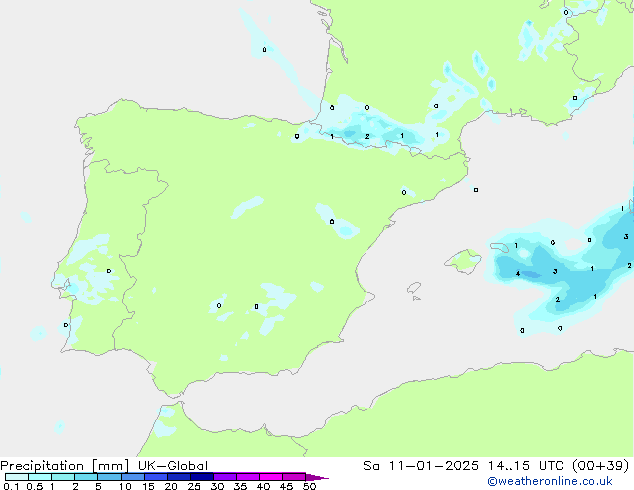Pick the 35–40 mm violet legend swatch

tap(247, 477)
